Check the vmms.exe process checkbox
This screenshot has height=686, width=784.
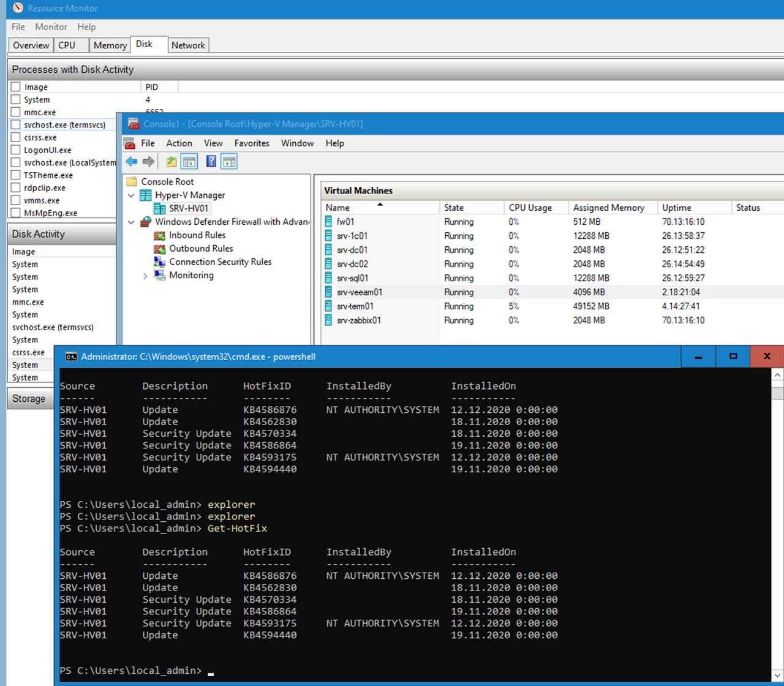click(x=16, y=200)
